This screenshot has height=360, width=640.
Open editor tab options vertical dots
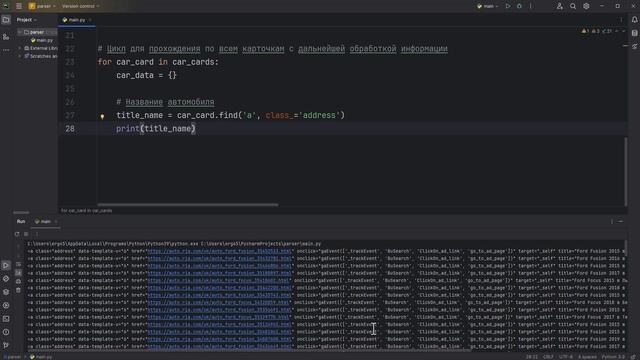pos(621,20)
